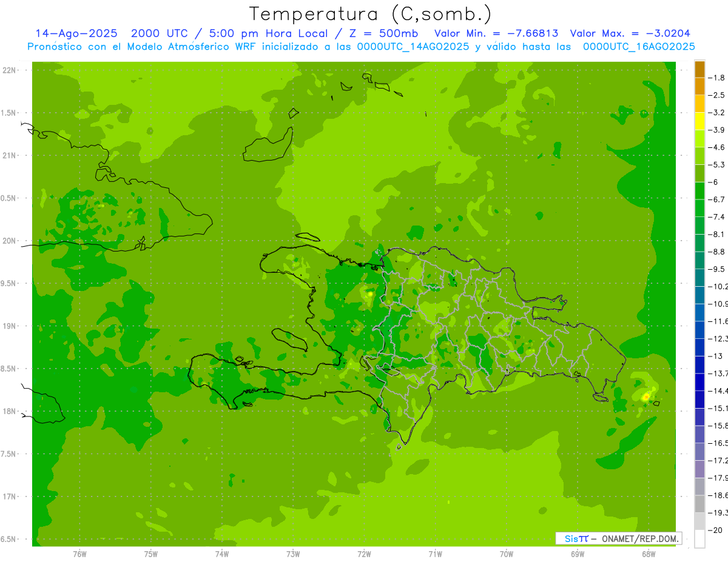Click the purple swatch between -17.2 and -17.9
The height and width of the screenshot is (562, 728).
[x=699, y=469]
